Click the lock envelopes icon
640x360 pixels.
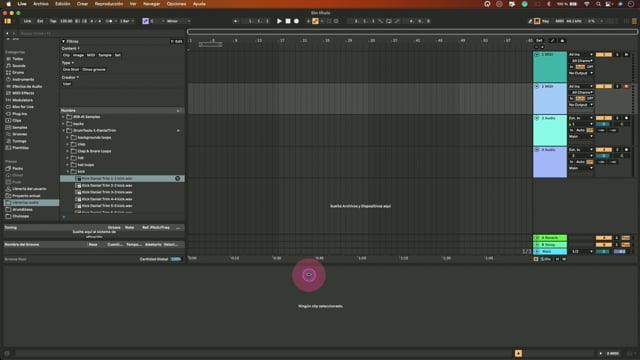pos(562,40)
